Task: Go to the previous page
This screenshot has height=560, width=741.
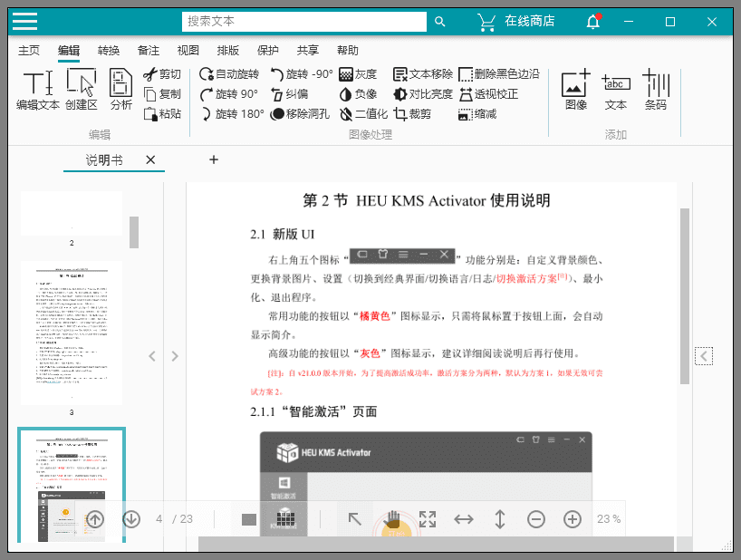Action: (95, 519)
